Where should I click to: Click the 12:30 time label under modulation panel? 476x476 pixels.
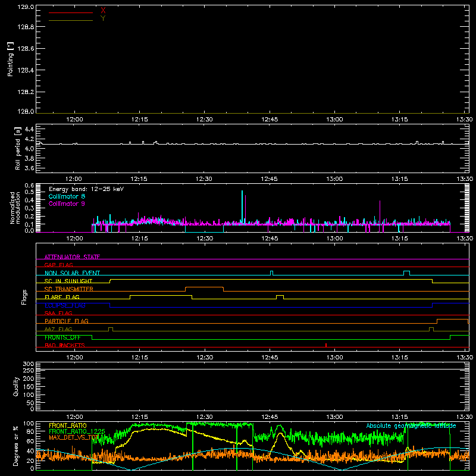pyautogui.click(x=205, y=239)
